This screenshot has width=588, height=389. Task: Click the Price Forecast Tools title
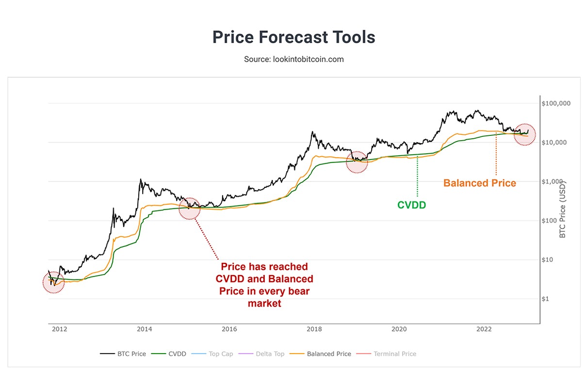294,37
